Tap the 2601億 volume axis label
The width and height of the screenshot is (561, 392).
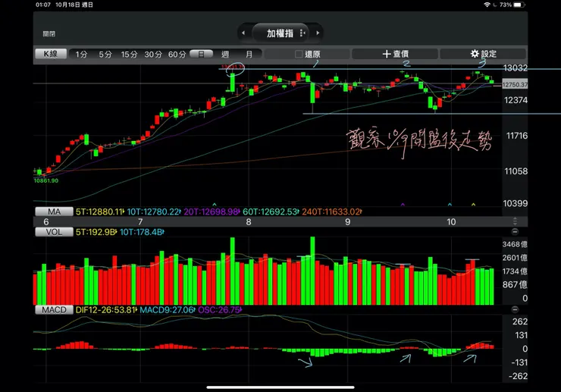pyautogui.click(x=515, y=258)
